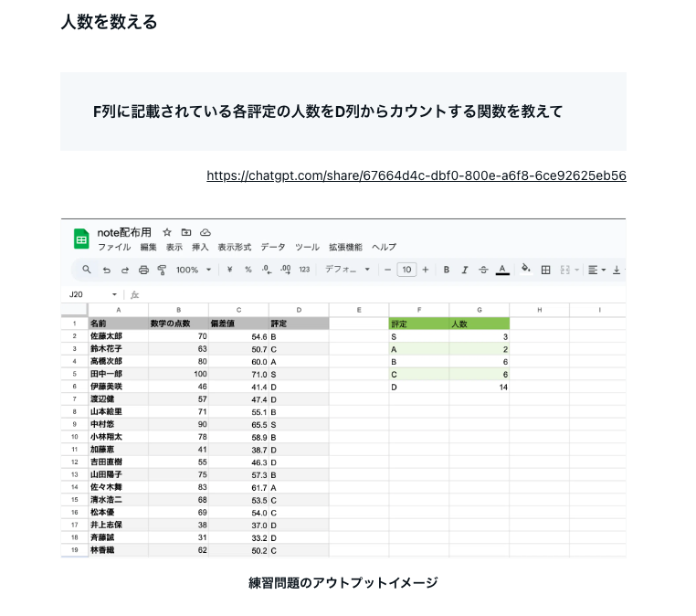Click increase decimal places icon
Viewport: 696px width, 616px height.
click(x=285, y=270)
